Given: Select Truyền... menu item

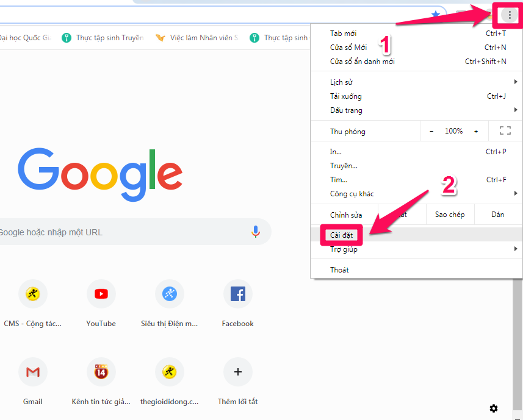Looking at the screenshot, I should 417,166.
